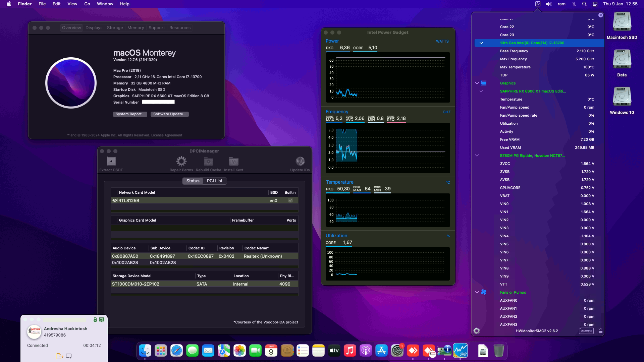Collapse the Graphics section in HWMonitorSMC2
Viewport: 644px width, 362px height.
pos(477,83)
